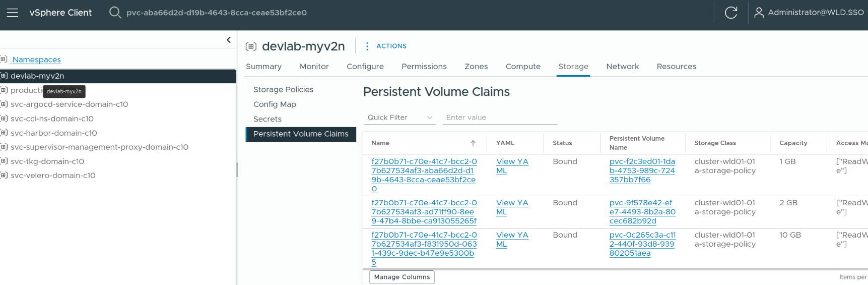Open the Secrets section
The image size is (868, 285).
[268, 119]
